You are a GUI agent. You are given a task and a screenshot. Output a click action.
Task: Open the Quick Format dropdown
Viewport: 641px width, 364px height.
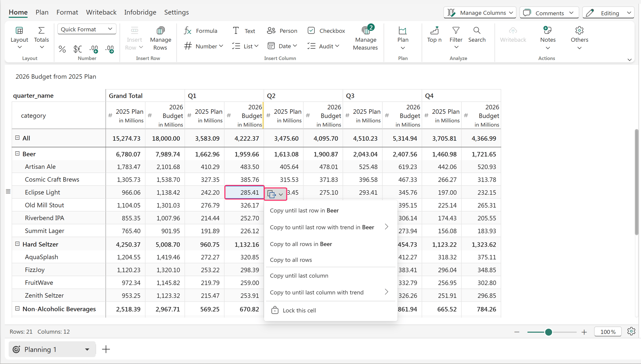(x=87, y=29)
